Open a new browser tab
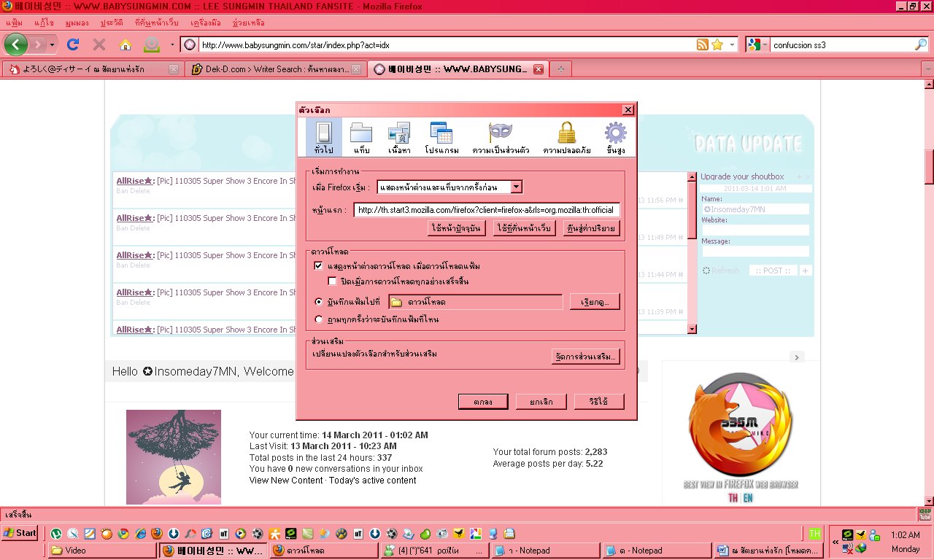934x560 pixels. tap(560, 69)
